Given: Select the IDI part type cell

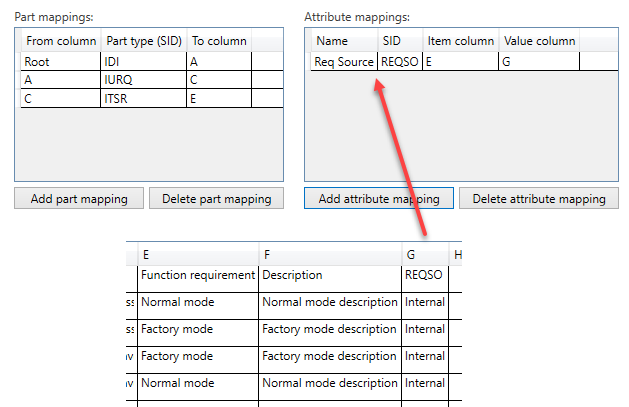Looking at the screenshot, I should [144, 62].
